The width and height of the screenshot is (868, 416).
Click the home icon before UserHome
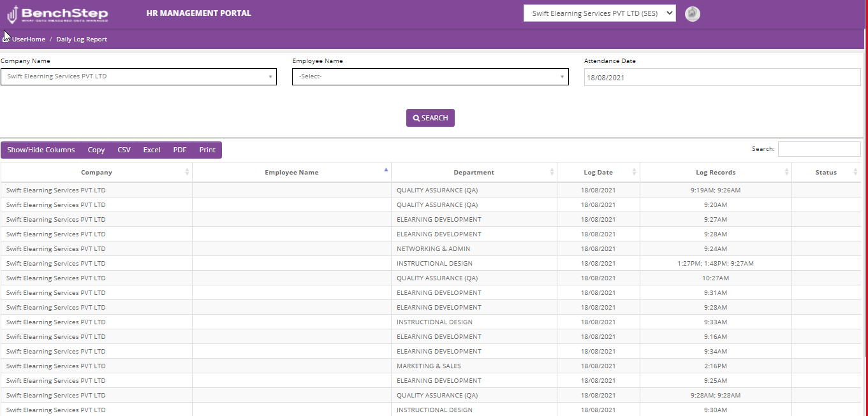6,39
